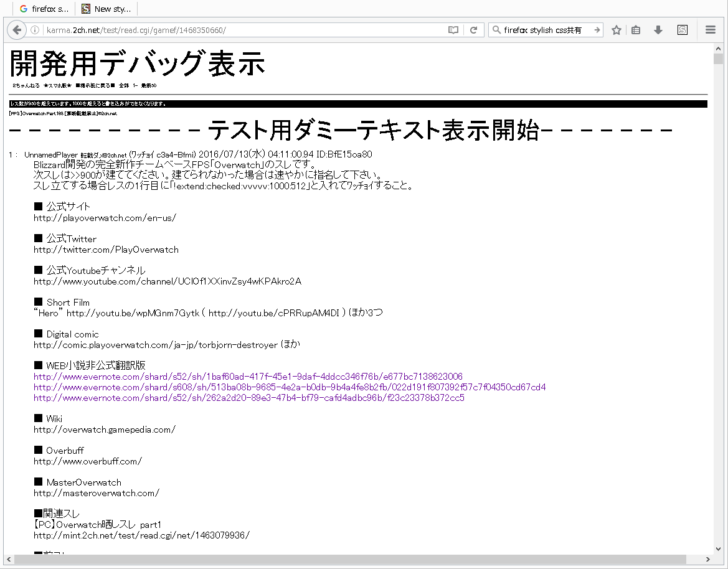Click the back navigation arrow in the toolbar
The width and height of the screenshot is (728, 569).
[17, 29]
